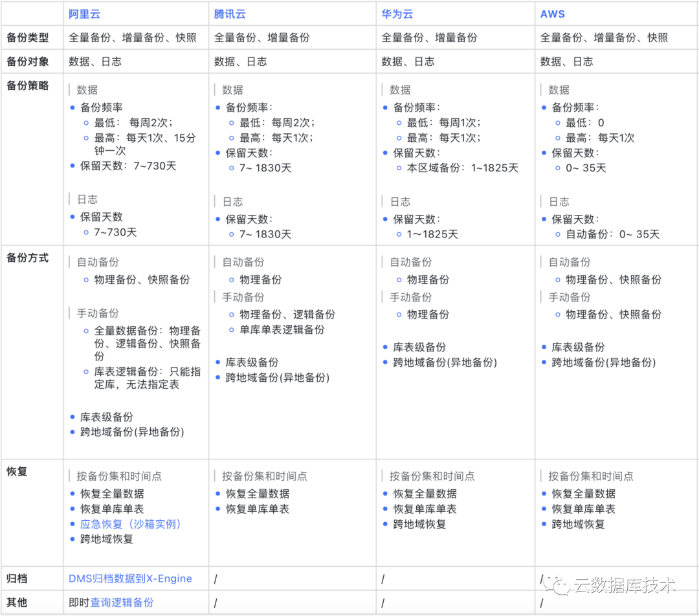
Task: Click the 备份方式 row header cell
Action: click(x=27, y=258)
